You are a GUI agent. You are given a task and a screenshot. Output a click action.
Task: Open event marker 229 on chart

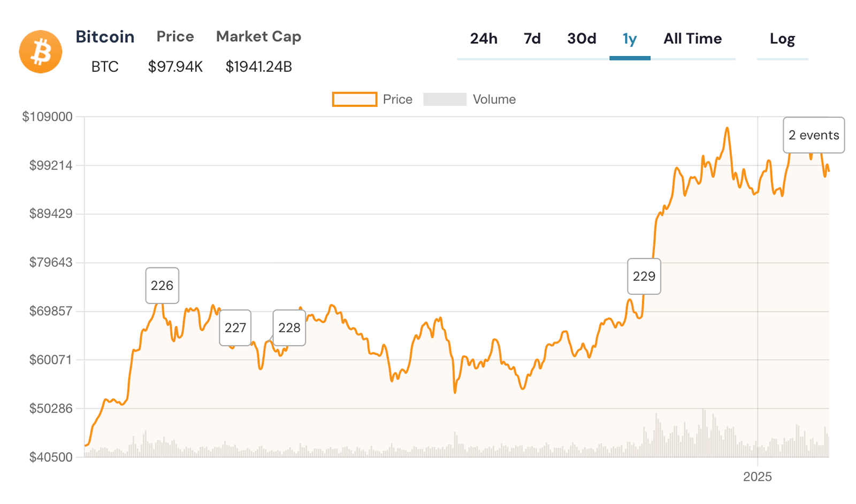644,276
